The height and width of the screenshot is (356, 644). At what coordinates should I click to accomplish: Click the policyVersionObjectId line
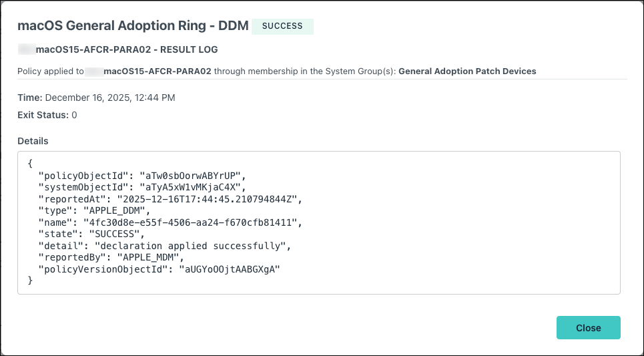159,269
